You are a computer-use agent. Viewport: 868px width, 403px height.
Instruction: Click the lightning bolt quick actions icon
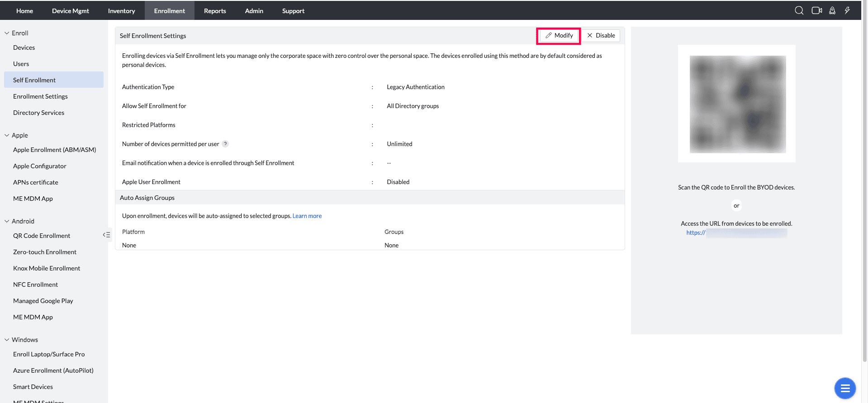[x=847, y=10]
